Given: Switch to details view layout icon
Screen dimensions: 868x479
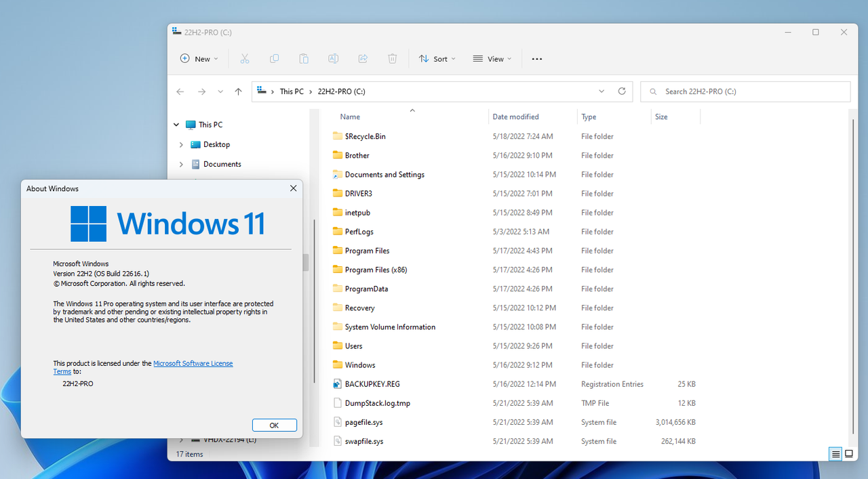Looking at the screenshot, I should [835, 454].
